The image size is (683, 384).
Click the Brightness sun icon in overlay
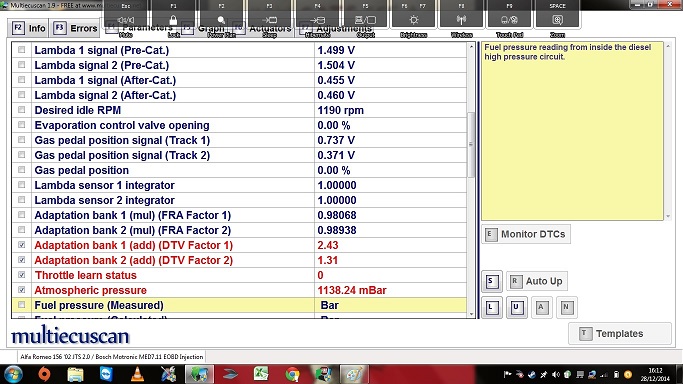click(x=413, y=20)
